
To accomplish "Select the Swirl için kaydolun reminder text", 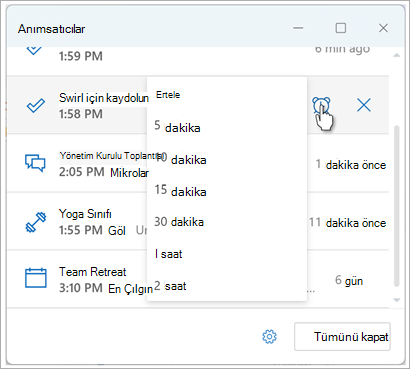I will (x=104, y=98).
